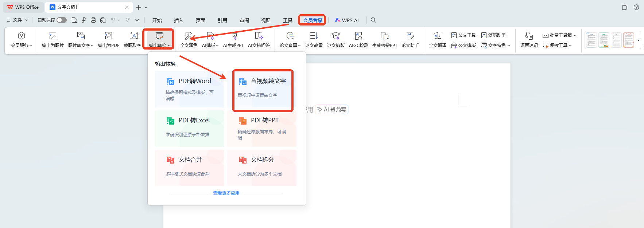Toggle the 自动保存 auto-save switch
644x228 pixels.
[62, 20]
